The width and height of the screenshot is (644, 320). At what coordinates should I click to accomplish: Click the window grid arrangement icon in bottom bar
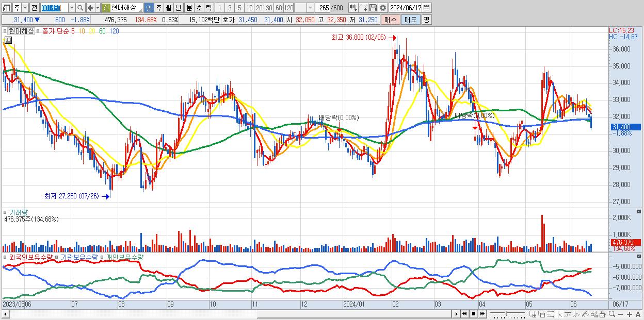coord(533,314)
